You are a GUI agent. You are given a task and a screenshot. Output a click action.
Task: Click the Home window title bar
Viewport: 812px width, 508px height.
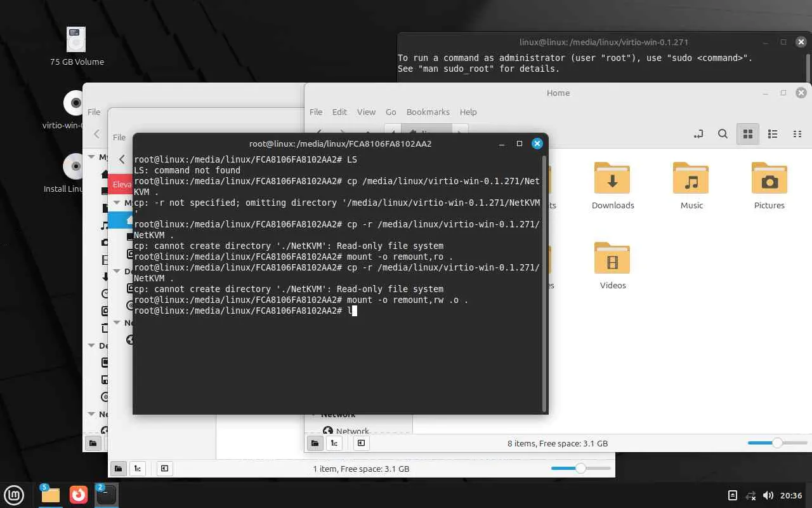pos(558,93)
